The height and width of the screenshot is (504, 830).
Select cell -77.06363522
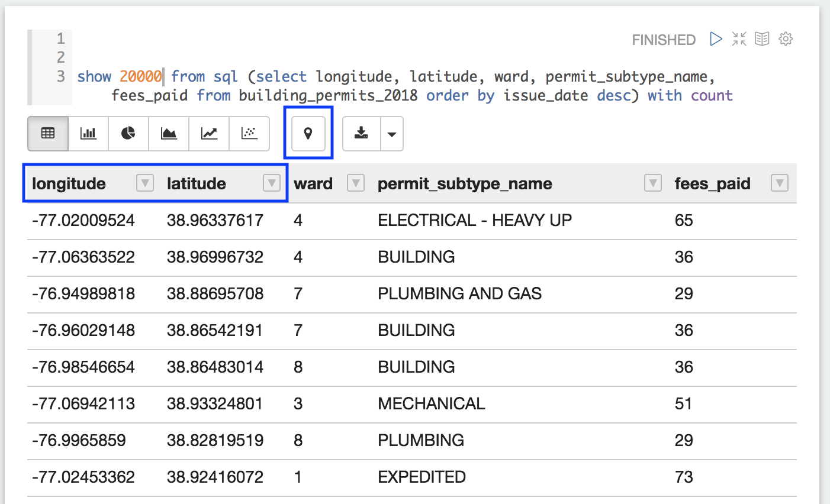(83, 257)
